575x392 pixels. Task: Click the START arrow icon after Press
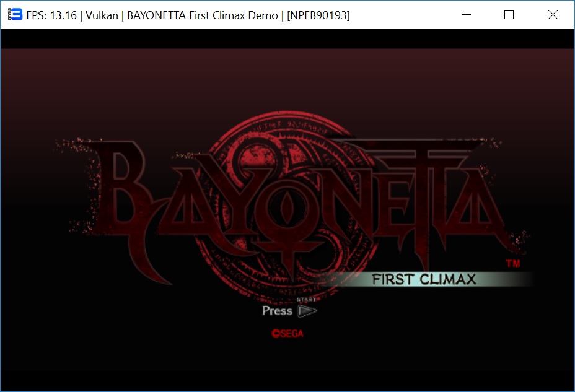tap(307, 311)
